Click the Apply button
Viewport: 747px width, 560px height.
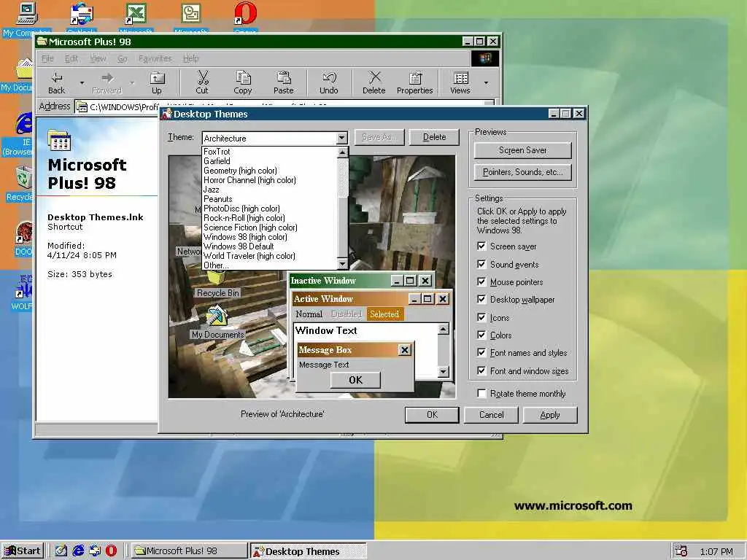(550, 415)
